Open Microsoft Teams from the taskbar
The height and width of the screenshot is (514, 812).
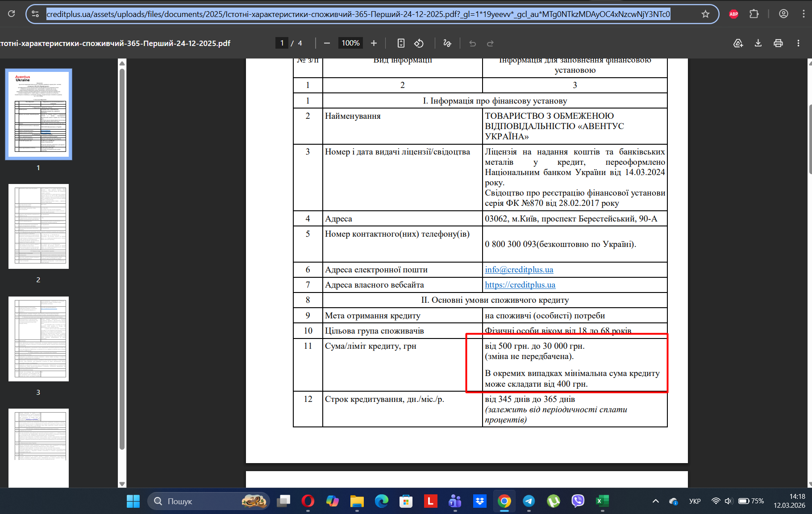tap(455, 501)
